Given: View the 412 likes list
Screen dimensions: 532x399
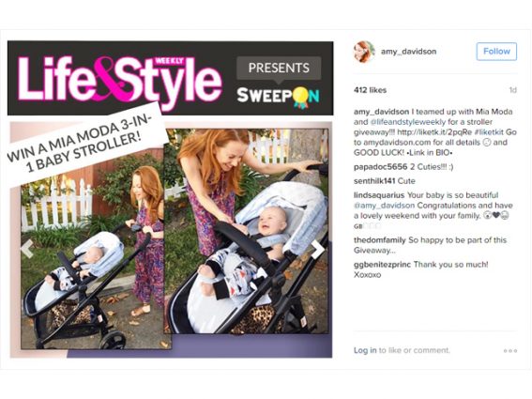Looking at the screenshot, I should pos(371,90).
